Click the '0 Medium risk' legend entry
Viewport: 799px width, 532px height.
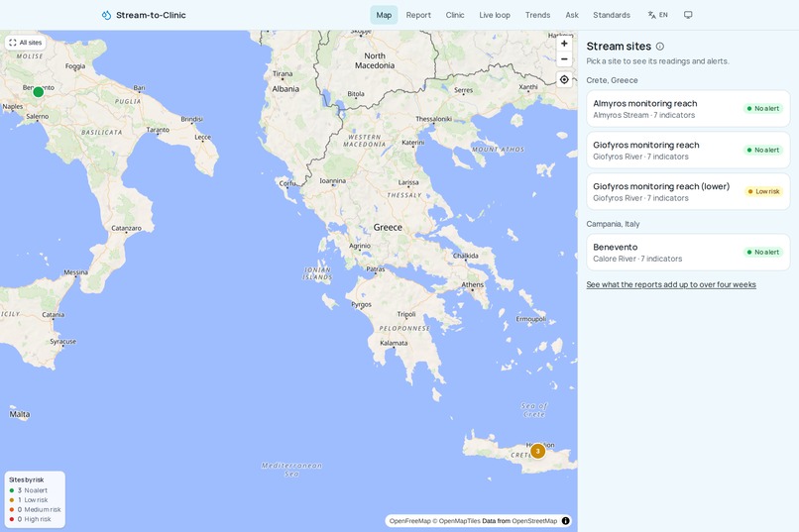point(35,509)
